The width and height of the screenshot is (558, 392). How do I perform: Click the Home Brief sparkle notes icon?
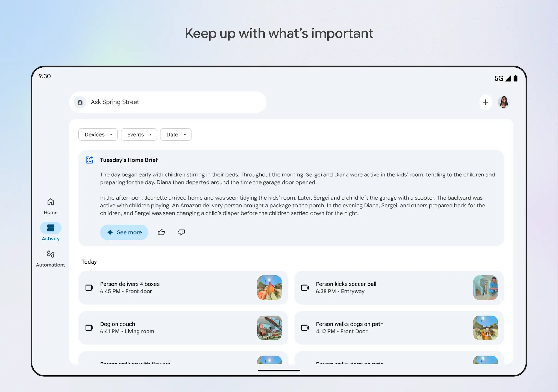click(x=89, y=160)
